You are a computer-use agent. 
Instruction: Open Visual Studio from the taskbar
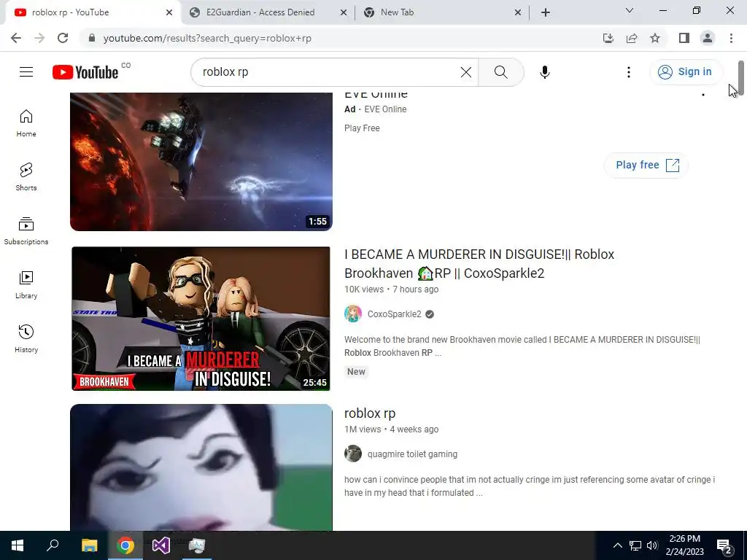(161, 545)
